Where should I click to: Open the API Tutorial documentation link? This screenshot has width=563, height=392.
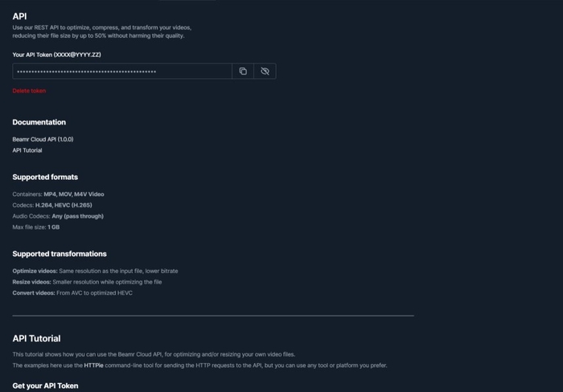tap(27, 150)
